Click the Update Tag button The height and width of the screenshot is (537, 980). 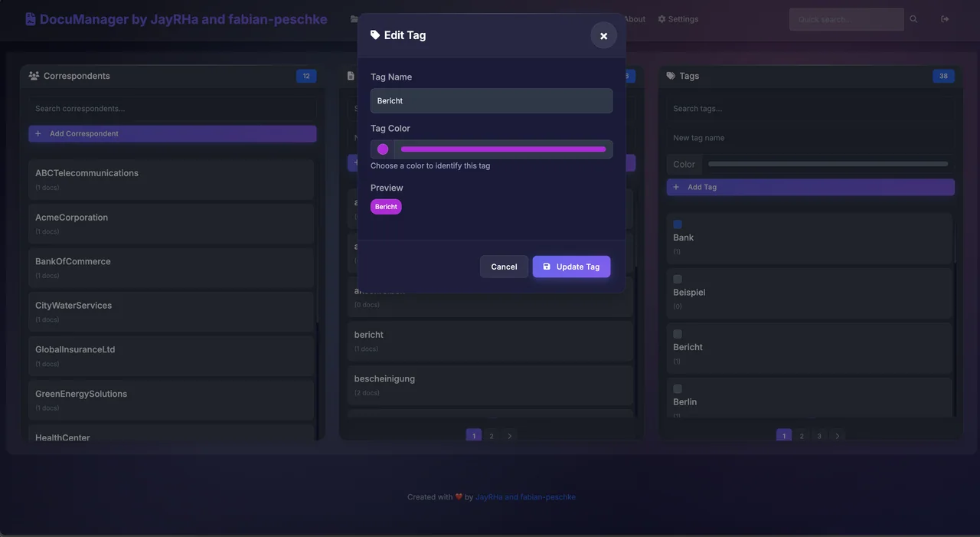click(572, 267)
